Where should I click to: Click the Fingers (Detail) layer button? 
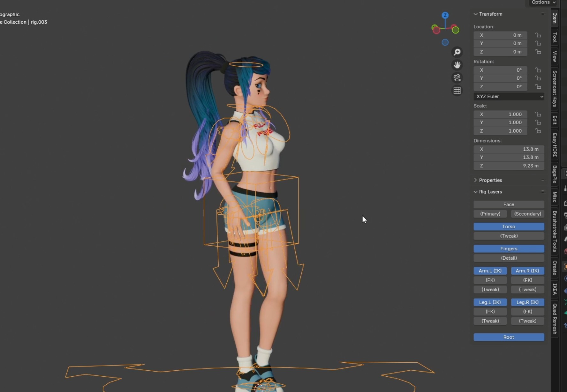click(509, 258)
